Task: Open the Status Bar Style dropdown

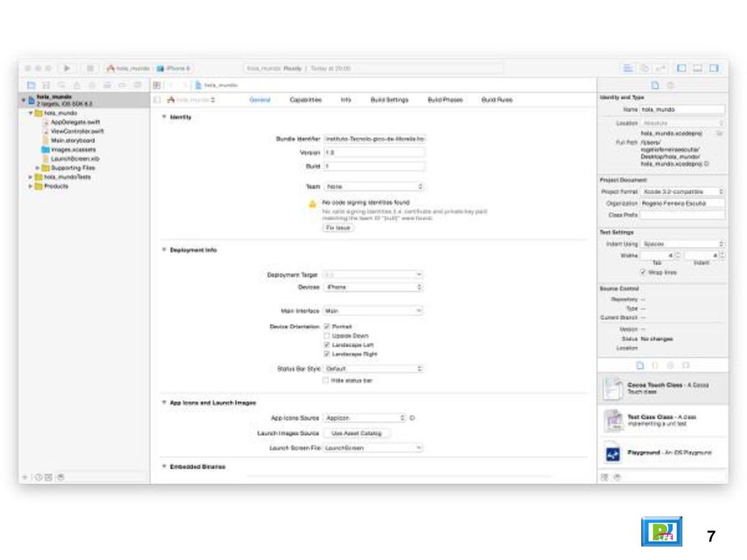Action: coord(373,368)
